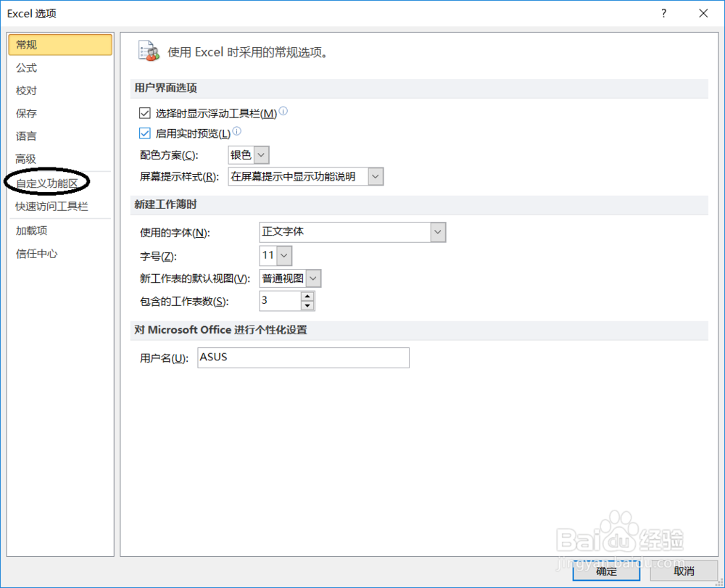Click the 用户名 input field

click(x=303, y=357)
